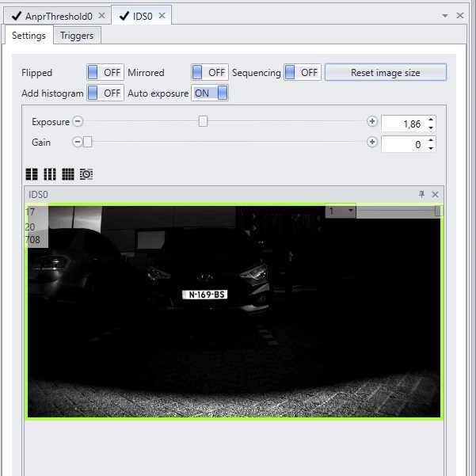476x476 pixels.
Task: Decrement exposure value with down arrow
Action: click(x=431, y=128)
